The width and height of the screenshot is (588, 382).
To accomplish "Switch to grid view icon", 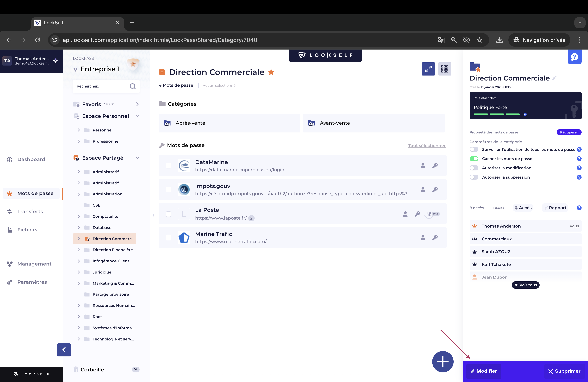I will 444,69.
